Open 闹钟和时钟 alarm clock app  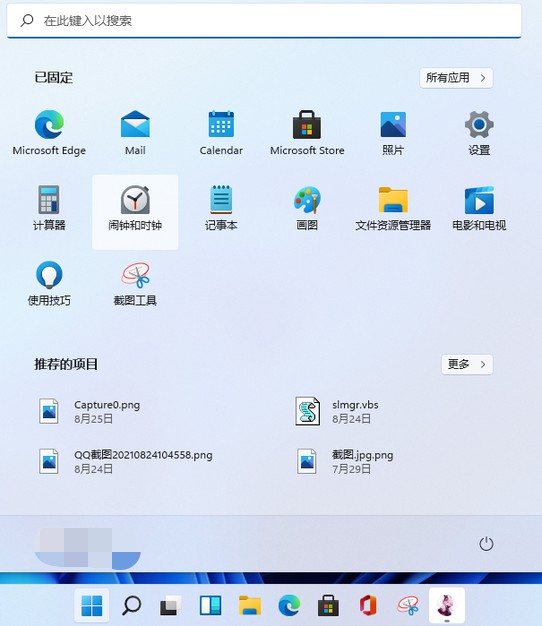point(135,212)
